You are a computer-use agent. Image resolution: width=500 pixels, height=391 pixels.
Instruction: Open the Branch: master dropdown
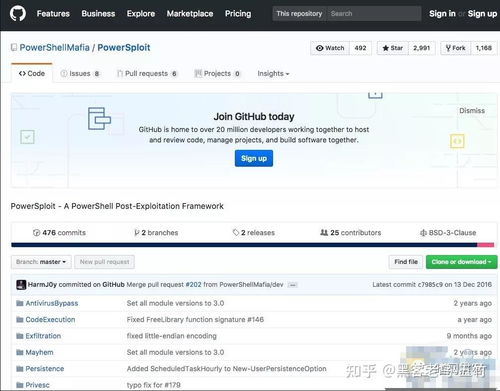(41, 262)
